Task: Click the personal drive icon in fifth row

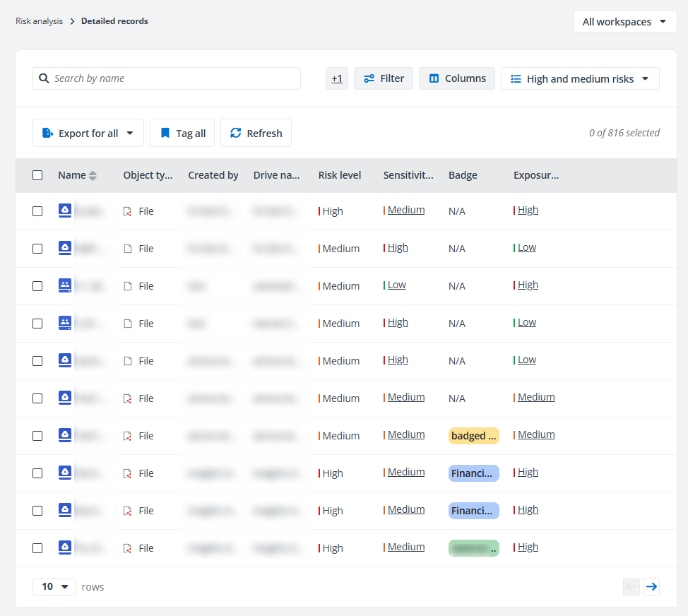Action: coord(65,360)
